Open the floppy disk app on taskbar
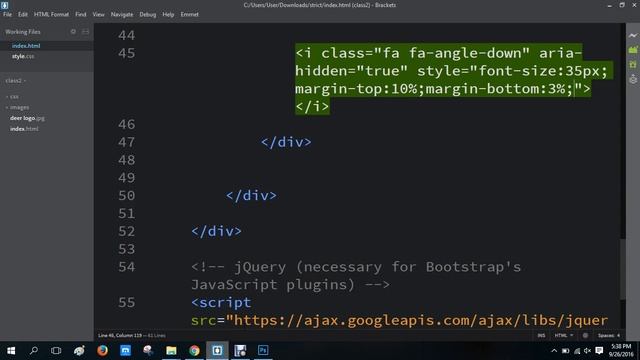 [x=240, y=351]
